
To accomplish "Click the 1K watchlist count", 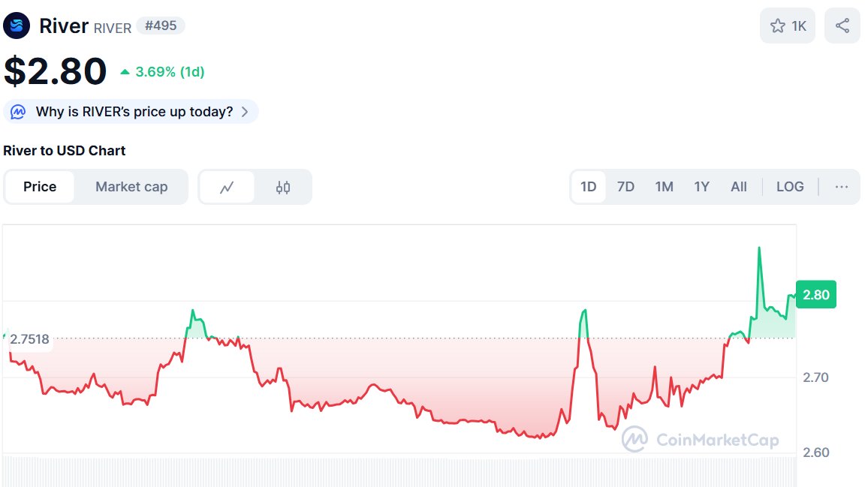I will click(799, 26).
